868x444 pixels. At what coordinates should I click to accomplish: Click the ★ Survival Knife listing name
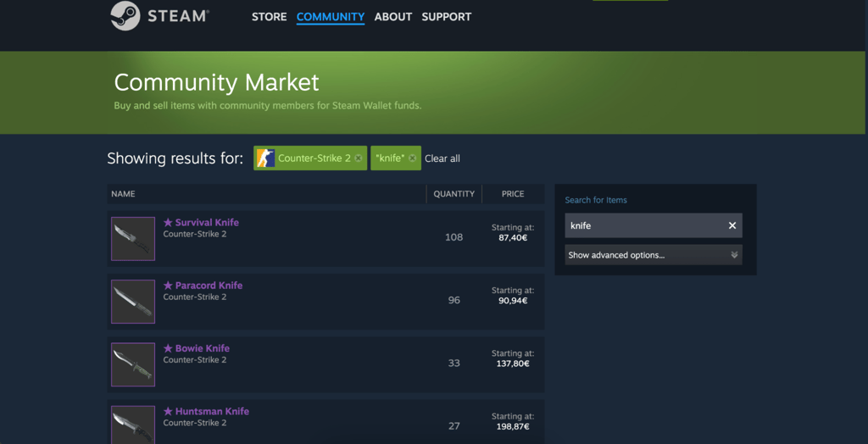click(201, 223)
